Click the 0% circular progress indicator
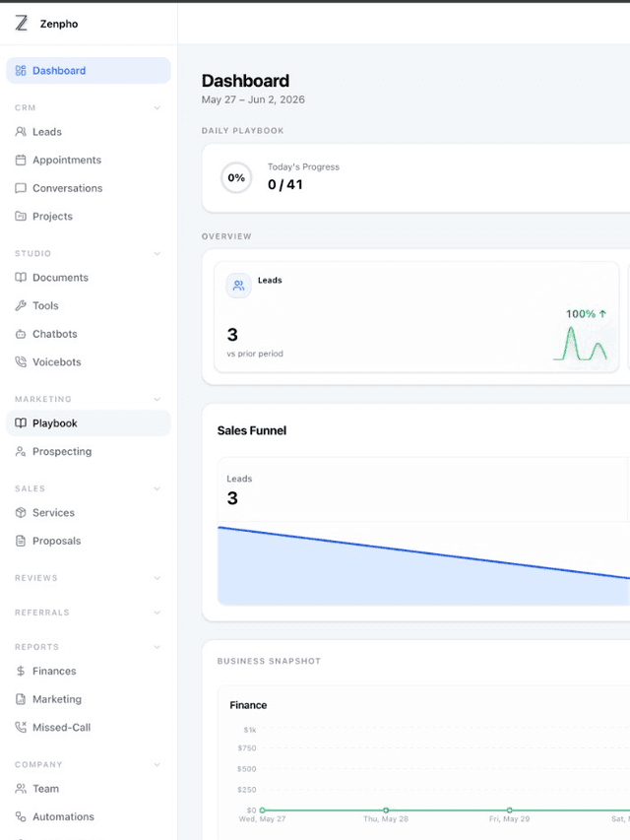630x840 pixels. (236, 178)
